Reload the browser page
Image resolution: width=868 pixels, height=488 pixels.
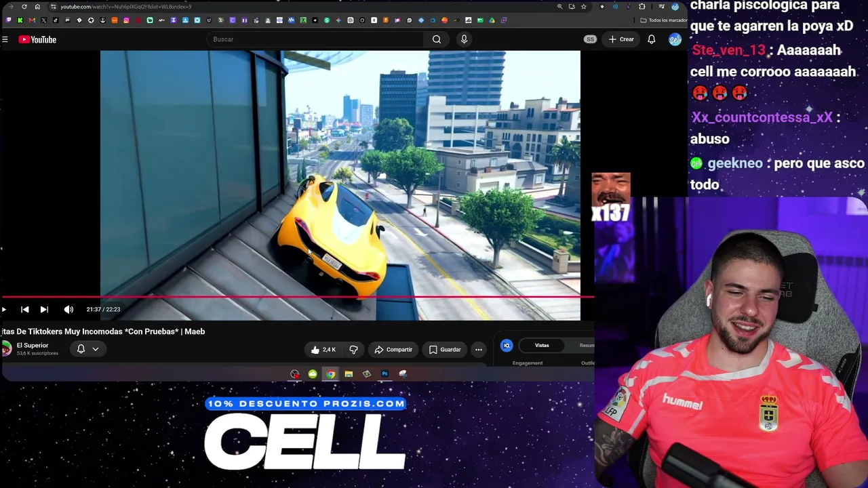[24, 7]
